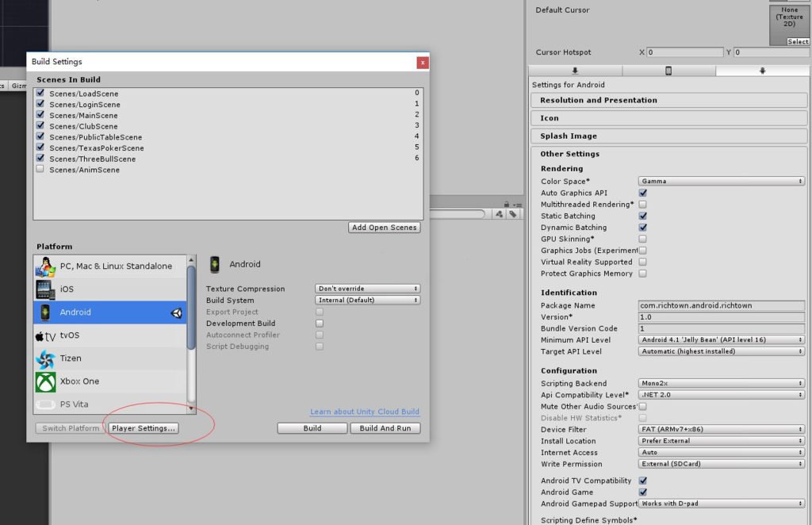The image size is (812, 525).
Task: Click the Android settings tab icon in Player Settings
Action: 761,71
